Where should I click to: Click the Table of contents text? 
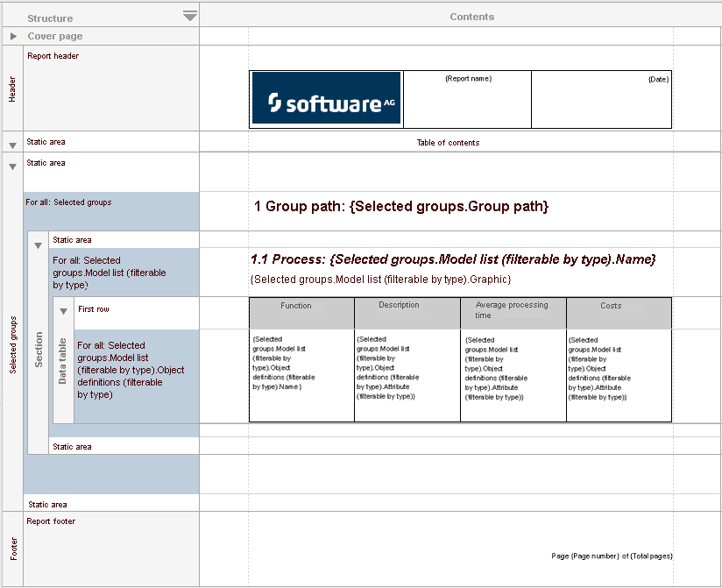[x=448, y=143]
